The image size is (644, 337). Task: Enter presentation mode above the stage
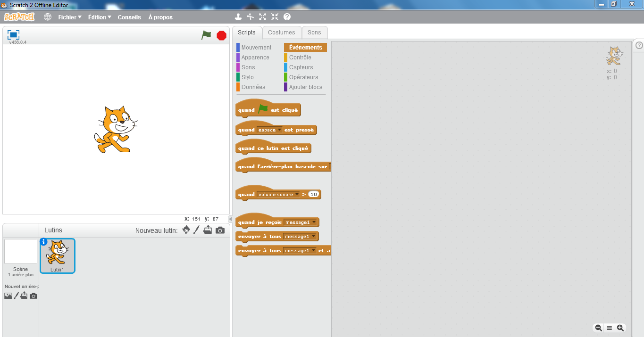click(13, 33)
